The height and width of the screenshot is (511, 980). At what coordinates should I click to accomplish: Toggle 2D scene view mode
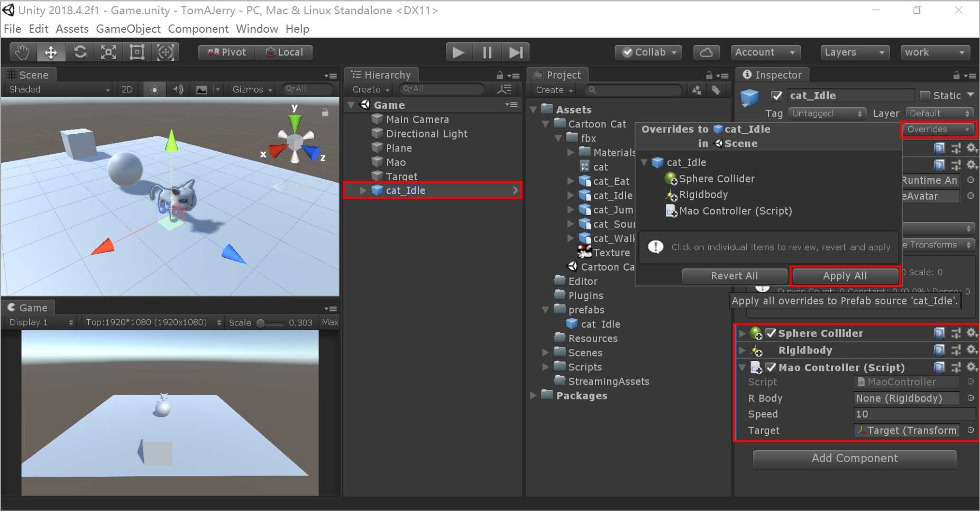point(127,89)
